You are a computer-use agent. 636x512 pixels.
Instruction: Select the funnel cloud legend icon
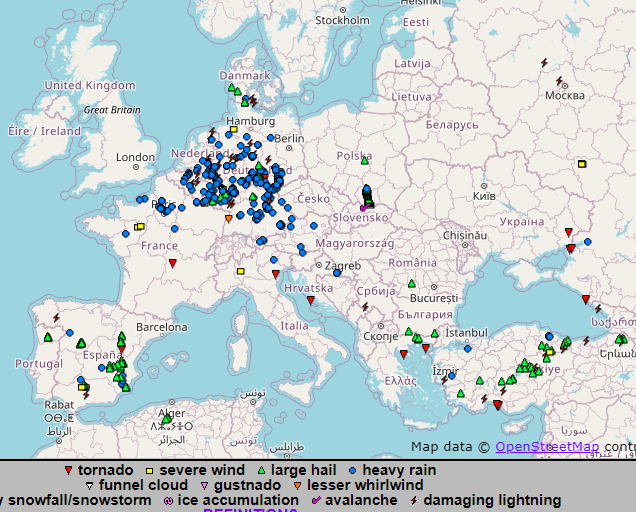pyautogui.click(x=90, y=486)
